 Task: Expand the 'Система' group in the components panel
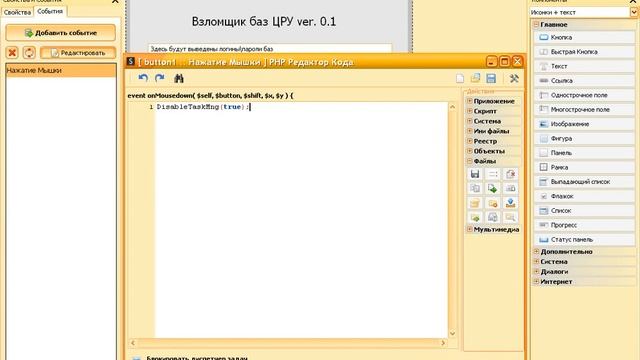pyautogui.click(x=536, y=261)
